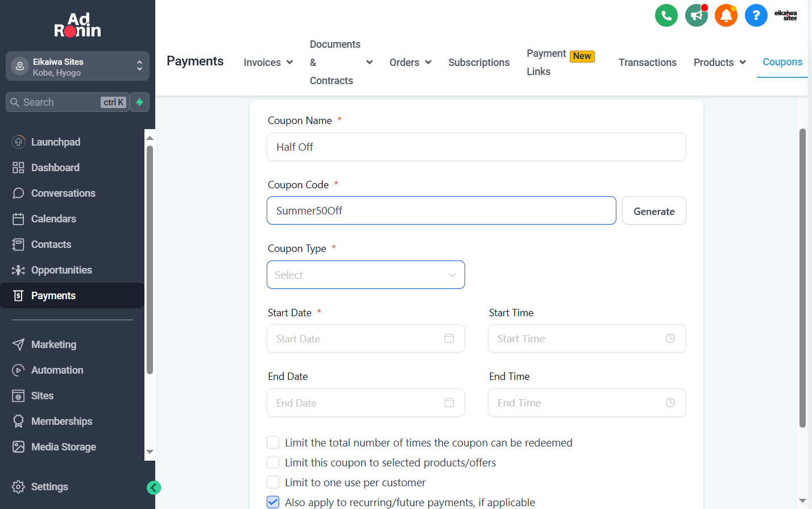Expand the Products dropdown menu
Viewport: 812px width, 509px height.
click(x=720, y=63)
